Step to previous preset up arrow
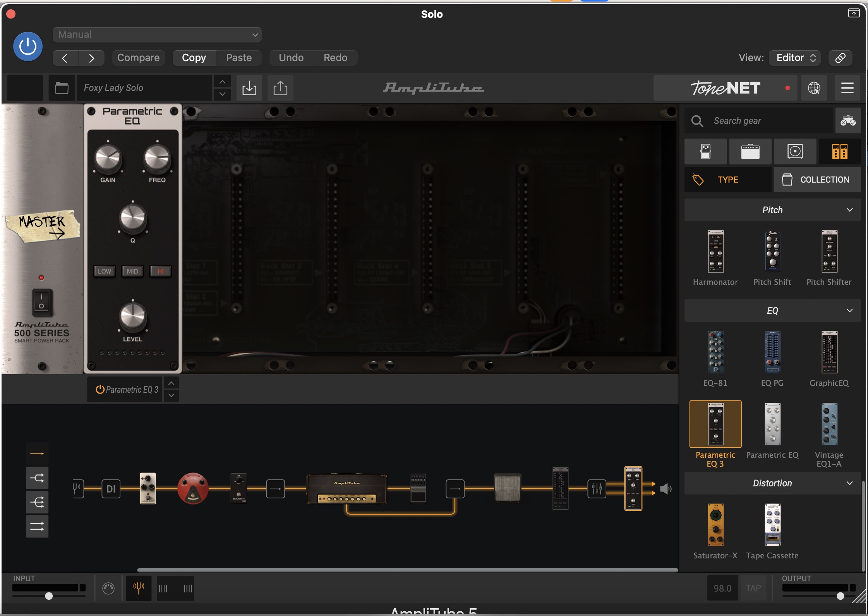This screenshot has height=616, width=868. click(x=222, y=82)
